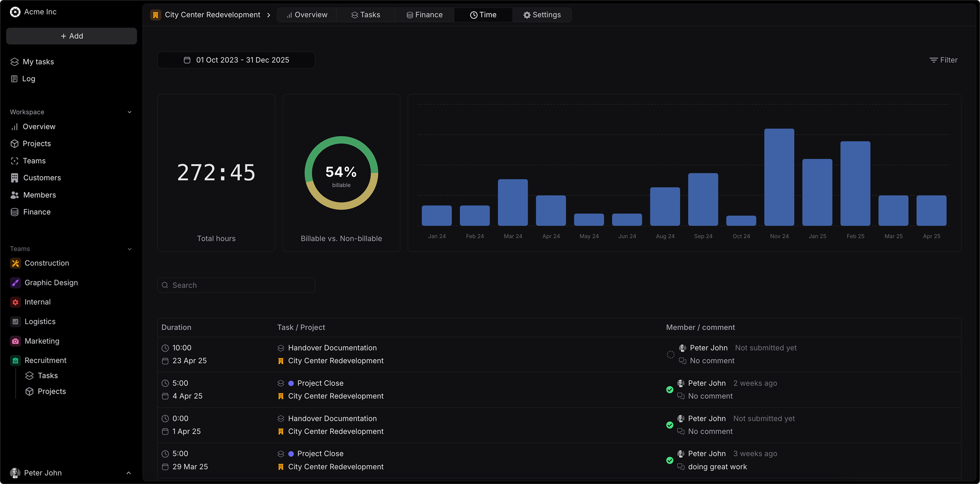Click the Logistics team icon

pos(15,321)
